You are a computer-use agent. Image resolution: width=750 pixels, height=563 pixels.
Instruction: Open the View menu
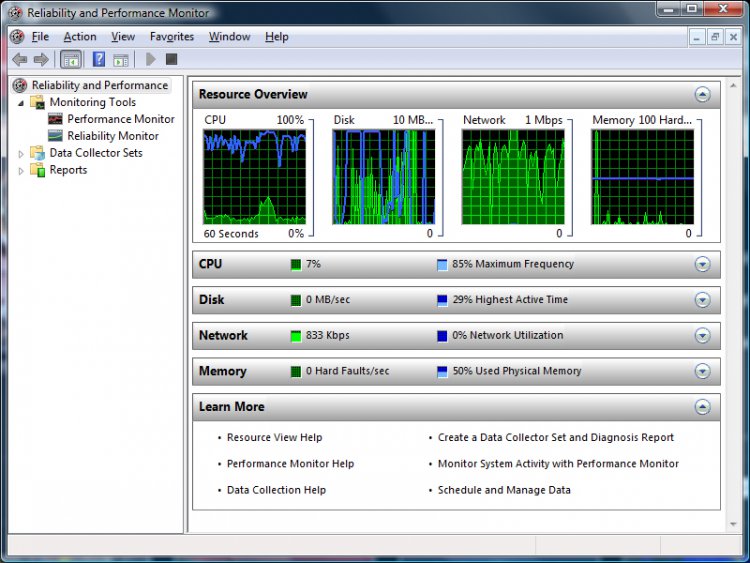point(123,37)
